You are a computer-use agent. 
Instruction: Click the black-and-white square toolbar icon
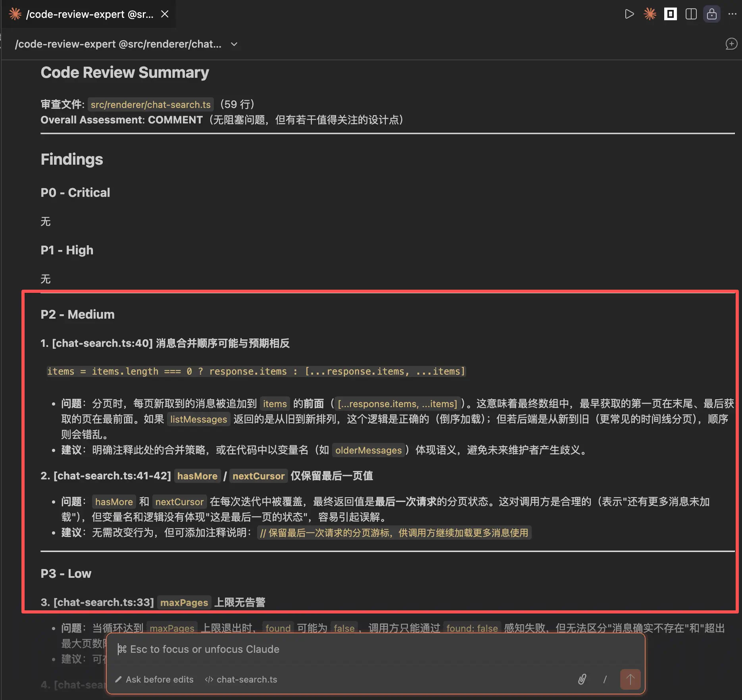670,14
